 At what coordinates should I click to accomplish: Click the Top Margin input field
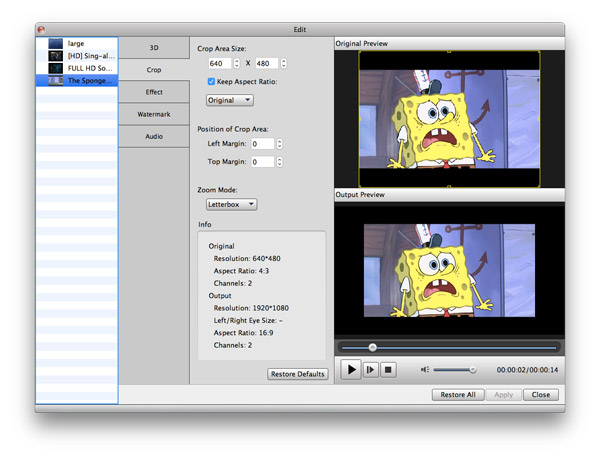click(262, 161)
